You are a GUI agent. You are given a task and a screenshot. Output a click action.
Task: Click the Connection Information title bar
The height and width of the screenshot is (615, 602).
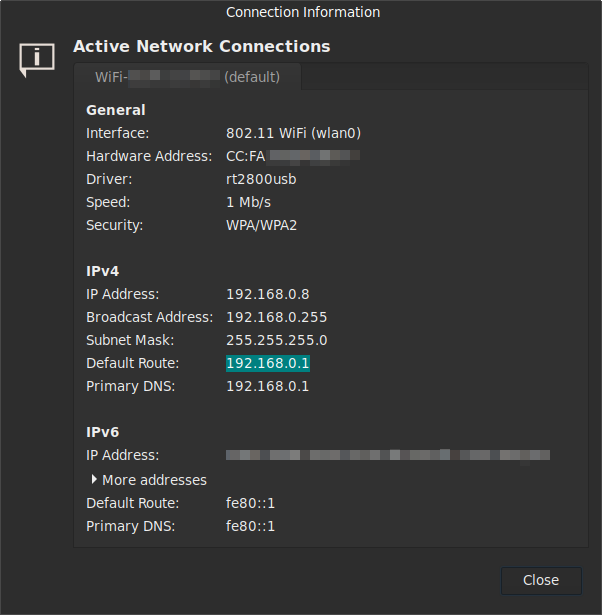point(302,12)
